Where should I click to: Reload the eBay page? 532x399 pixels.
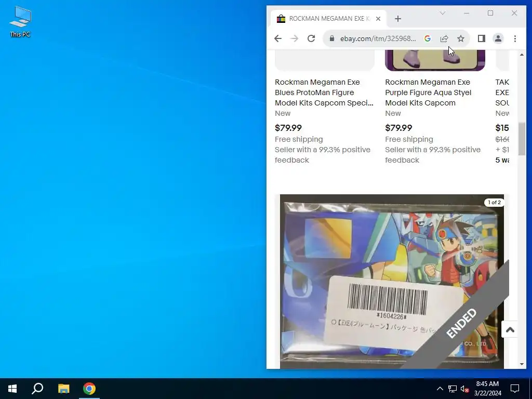click(x=311, y=38)
